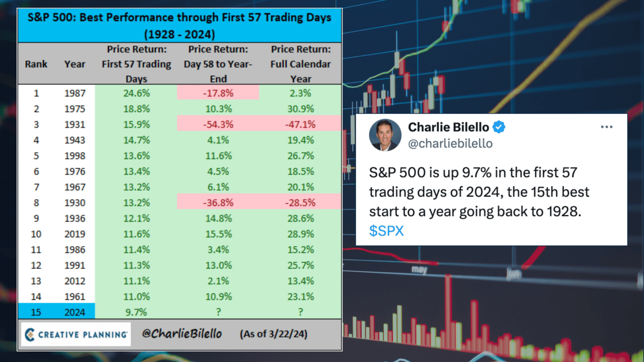
Task: Click the 24.6% cell in the 1987 row
Action: (x=136, y=93)
